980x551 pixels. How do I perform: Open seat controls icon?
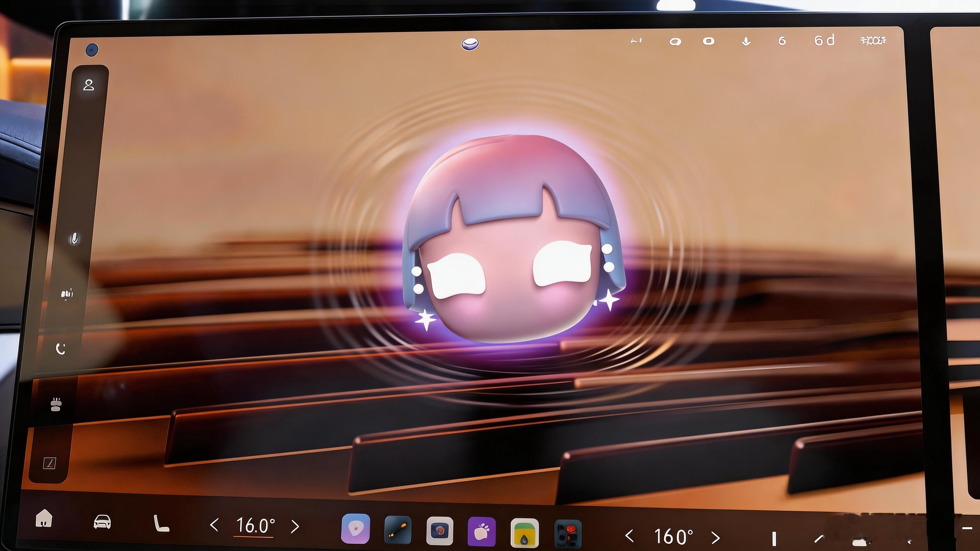coord(161,524)
